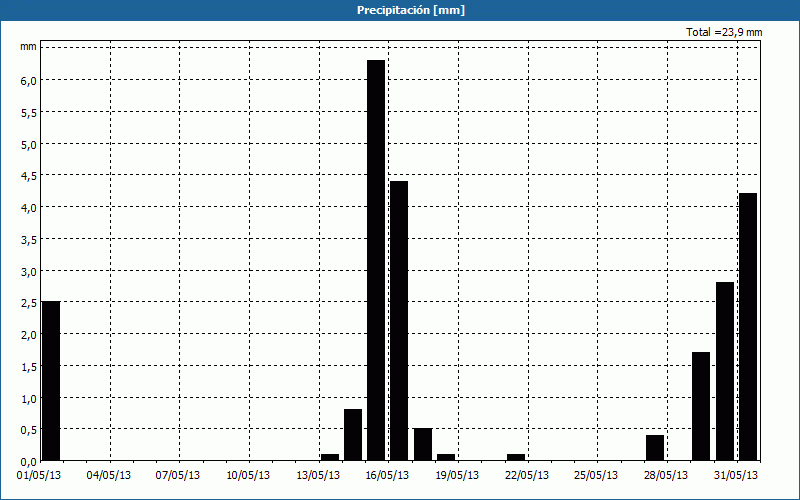Viewport: 800px width, 500px height.
Task: Click the 0,8 mm bar for 14/05
Action: coord(353,435)
